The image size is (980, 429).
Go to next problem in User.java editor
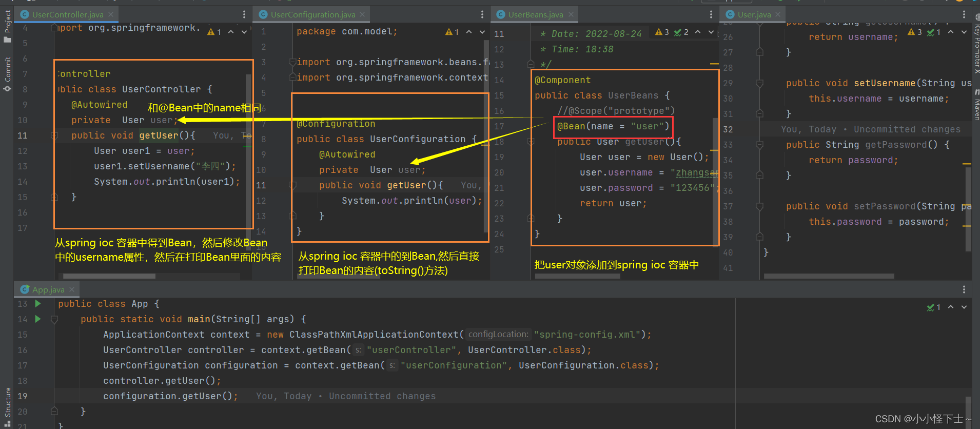(964, 32)
